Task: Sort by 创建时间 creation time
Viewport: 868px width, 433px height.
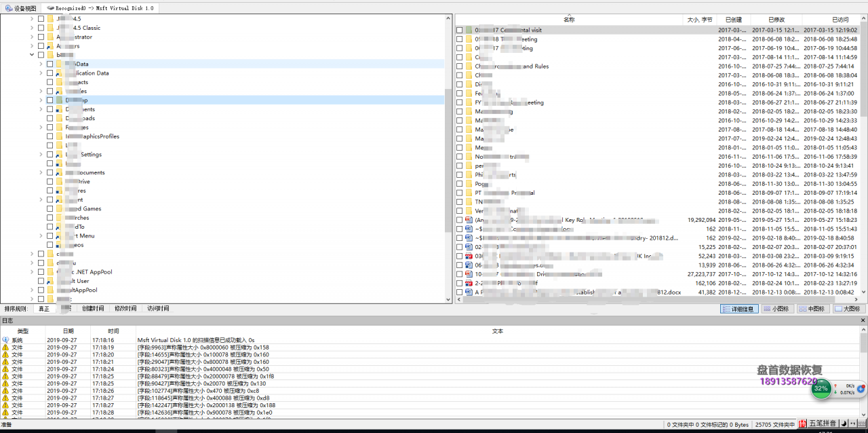Action: [x=93, y=309]
